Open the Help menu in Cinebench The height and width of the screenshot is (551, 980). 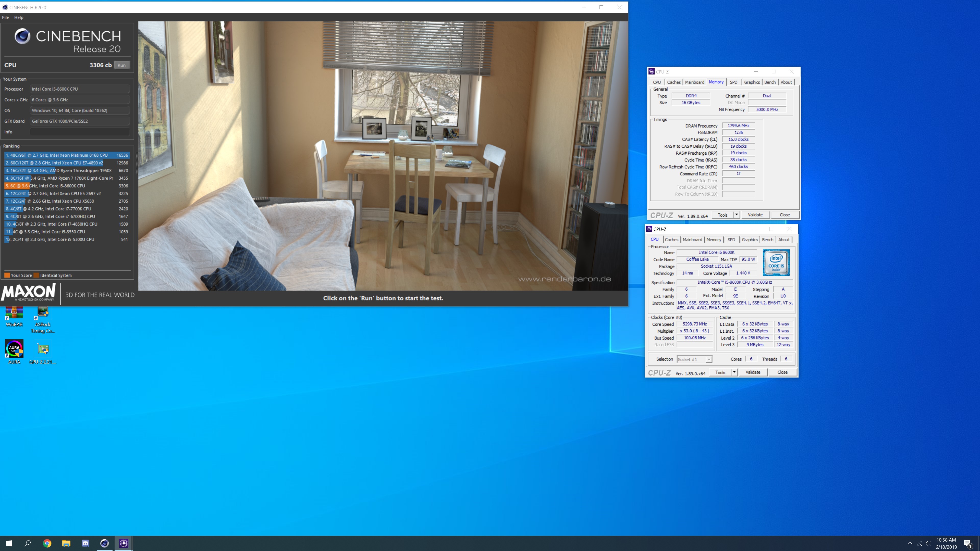(19, 18)
